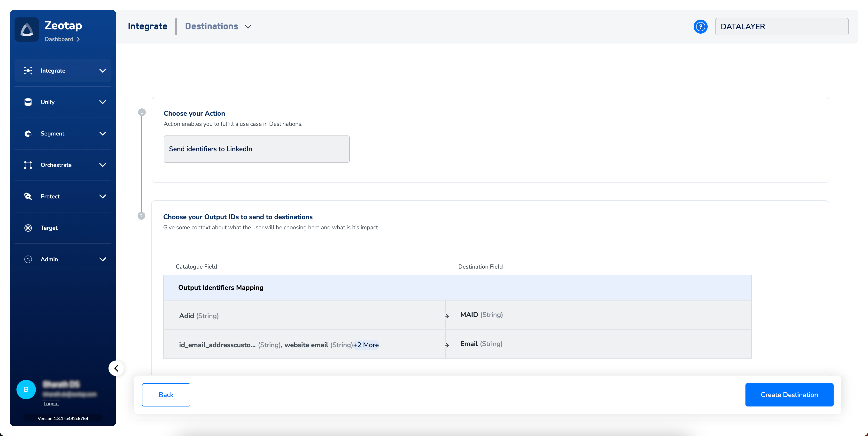Click the user avatar B

click(x=26, y=390)
